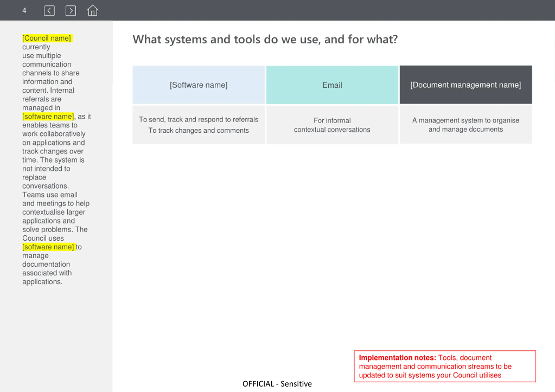The height and width of the screenshot is (392, 555).
Task: Click the Implementation notes red box
Action: [445, 366]
